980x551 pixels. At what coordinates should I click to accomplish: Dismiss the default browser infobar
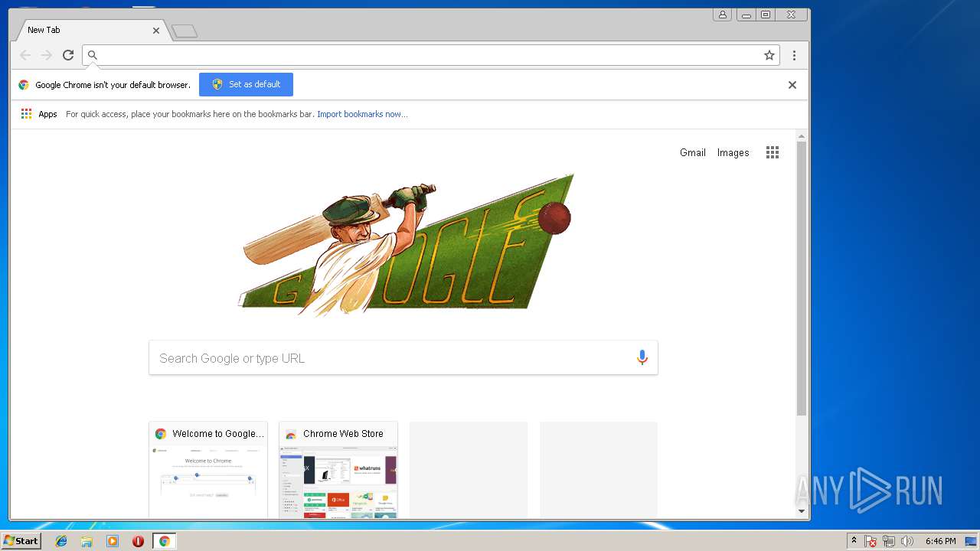[x=792, y=85]
